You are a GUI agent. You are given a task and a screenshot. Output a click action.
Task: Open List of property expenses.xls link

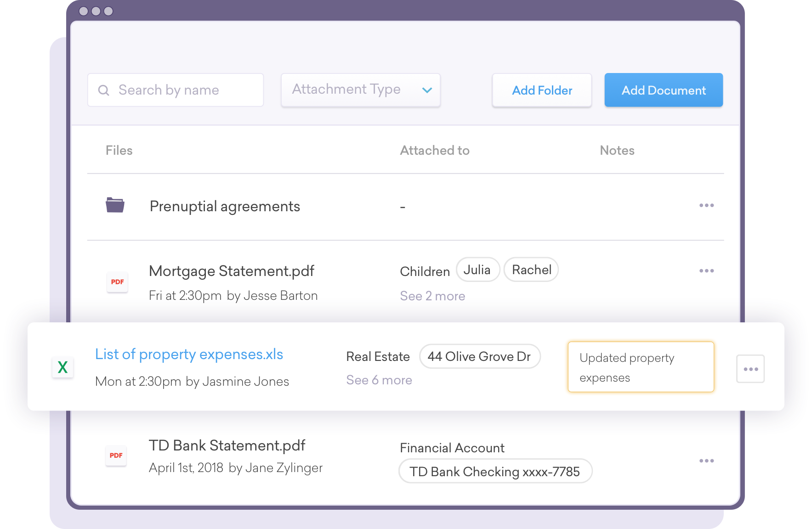(189, 355)
